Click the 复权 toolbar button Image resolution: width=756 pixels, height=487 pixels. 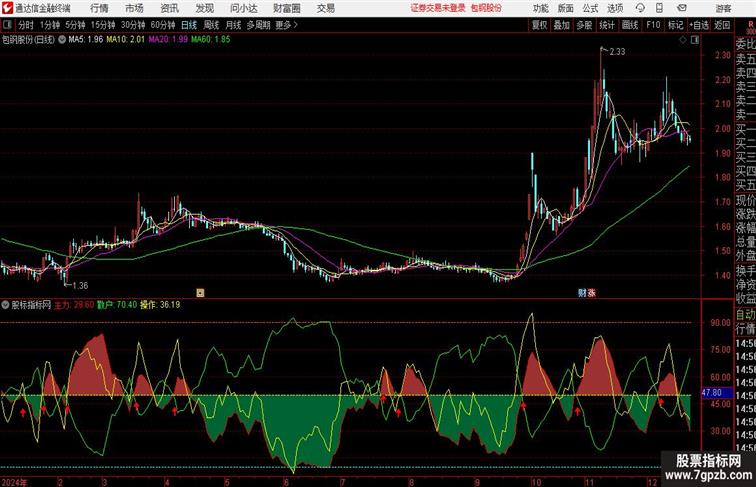click(539, 25)
